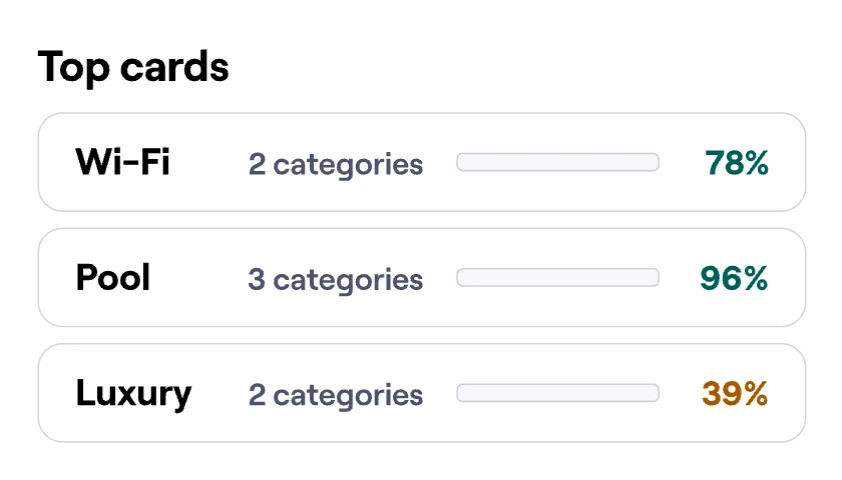The image size is (842, 480).
Task: Click the Luxury card title
Action: coord(133,394)
